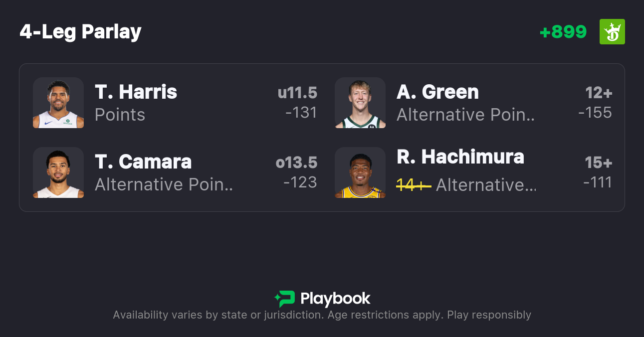Open A. Green player headshot
Viewport: 644px width, 337px height.
360,103
